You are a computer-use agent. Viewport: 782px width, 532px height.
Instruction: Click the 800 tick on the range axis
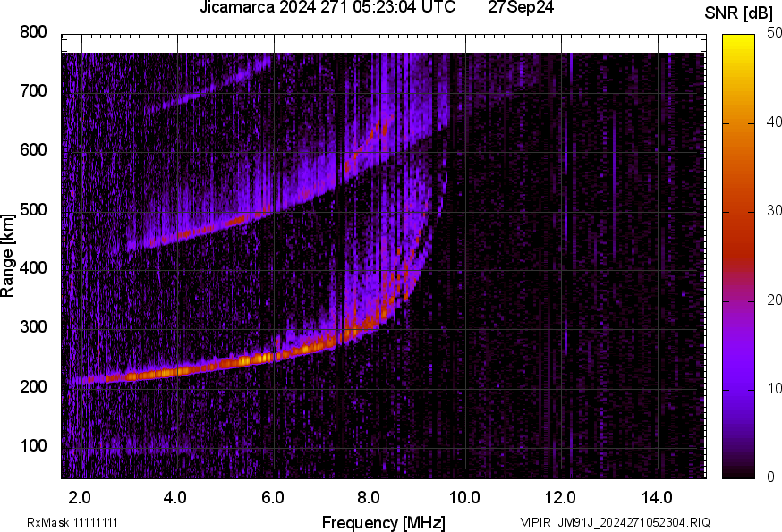[x=33, y=32]
